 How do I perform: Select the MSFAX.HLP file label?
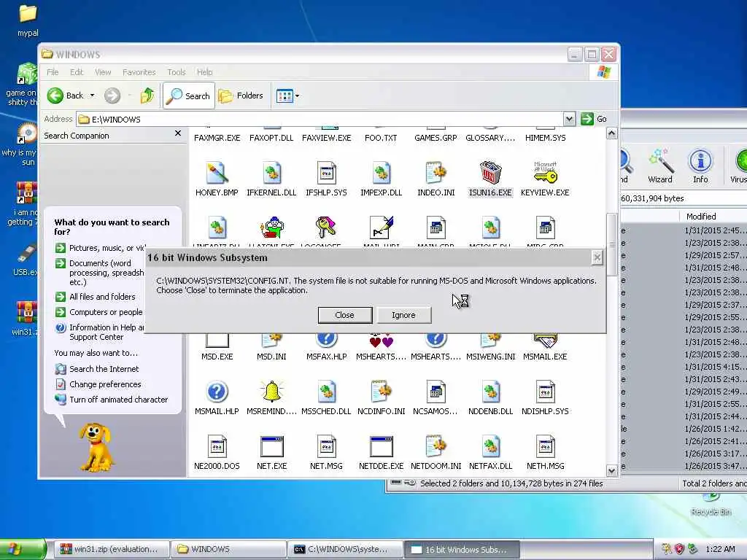(x=326, y=356)
